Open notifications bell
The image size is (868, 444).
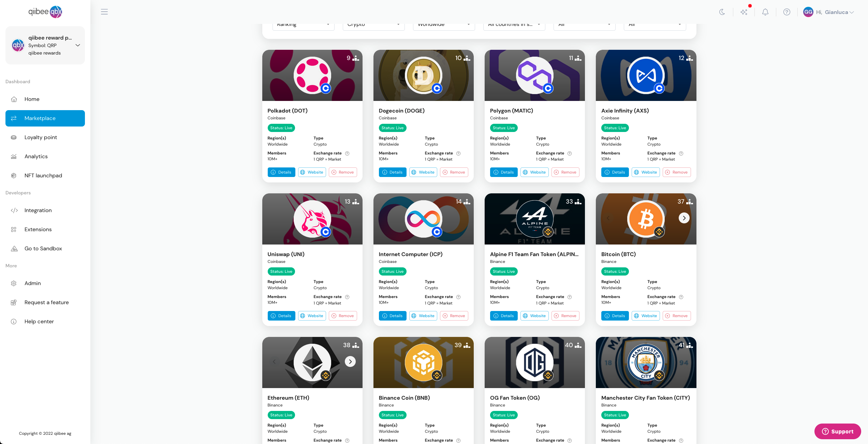(x=765, y=12)
